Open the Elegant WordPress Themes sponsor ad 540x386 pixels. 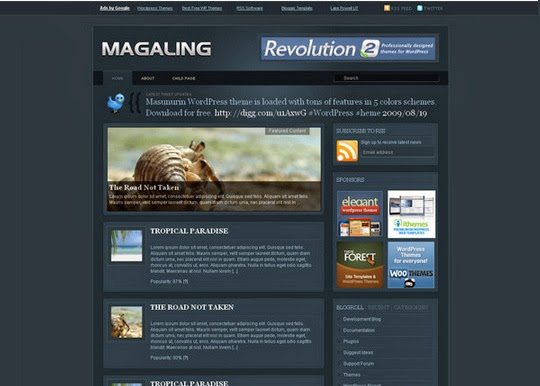click(360, 214)
